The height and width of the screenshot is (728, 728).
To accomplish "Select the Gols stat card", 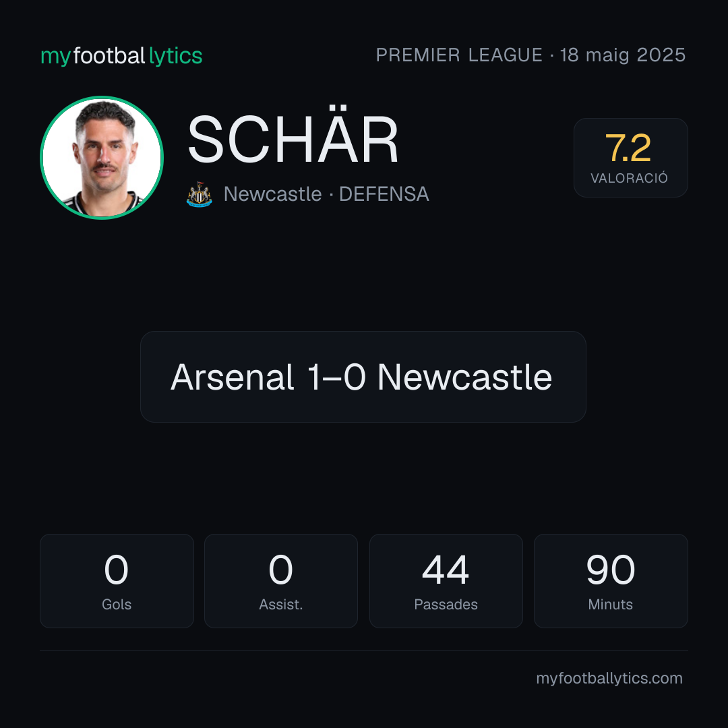I will 117,581.
